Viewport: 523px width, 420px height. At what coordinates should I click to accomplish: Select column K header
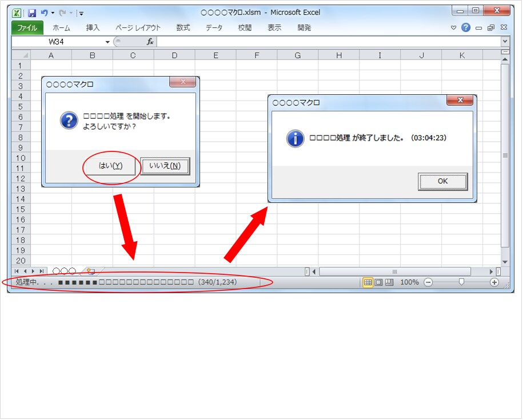click(x=462, y=55)
